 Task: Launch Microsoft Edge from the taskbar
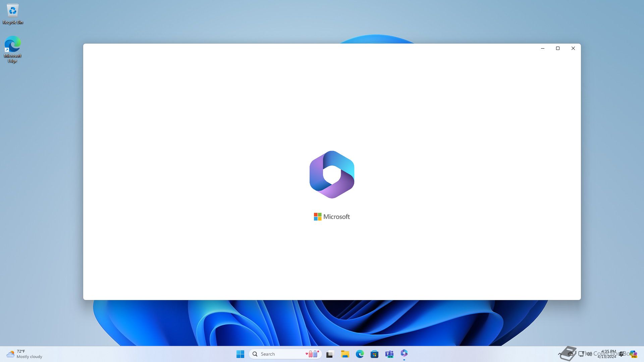coord(360,354)
